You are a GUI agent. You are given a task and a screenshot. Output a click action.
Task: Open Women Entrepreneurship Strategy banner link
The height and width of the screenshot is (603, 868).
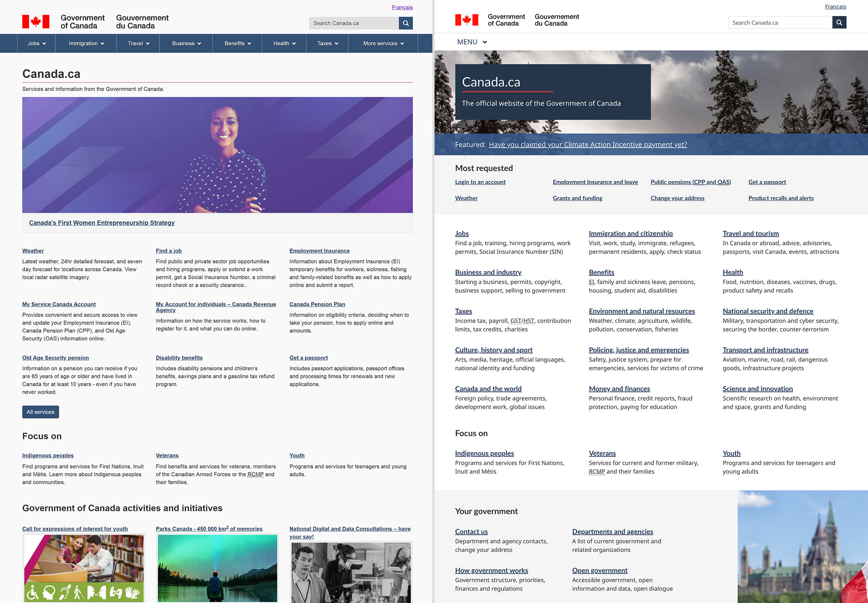click(x=101, y=223)
